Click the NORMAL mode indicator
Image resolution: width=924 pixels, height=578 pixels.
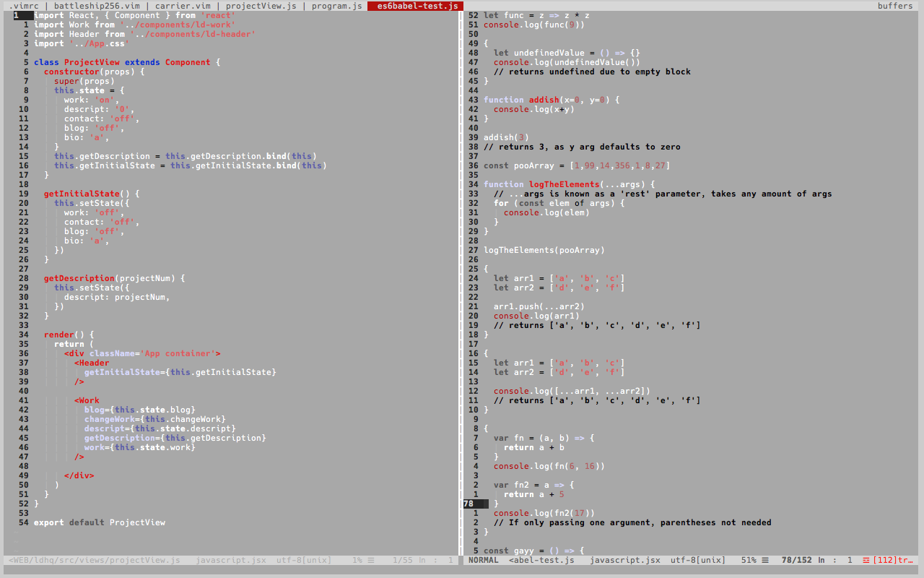tap(483, 560)
